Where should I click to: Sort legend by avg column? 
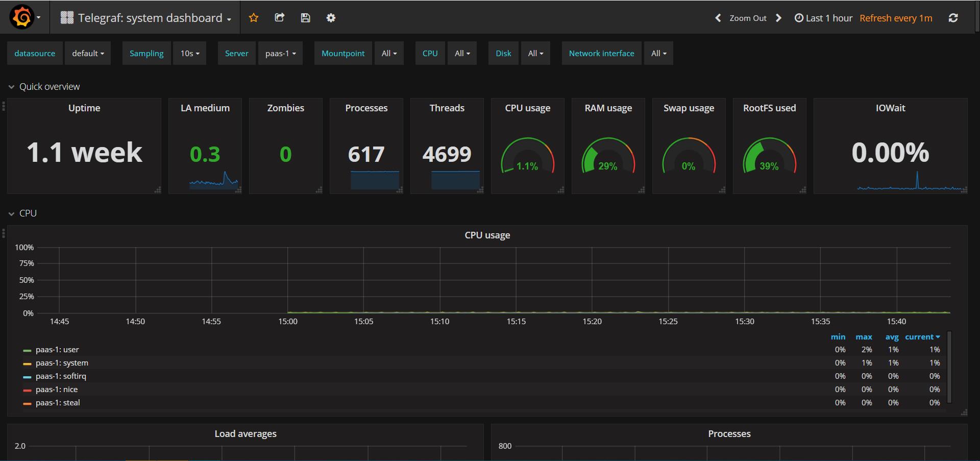click(x=892, y=337)
